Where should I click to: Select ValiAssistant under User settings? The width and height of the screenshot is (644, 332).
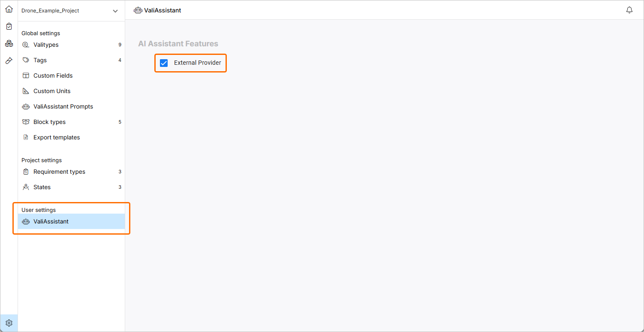click(71, 221)
